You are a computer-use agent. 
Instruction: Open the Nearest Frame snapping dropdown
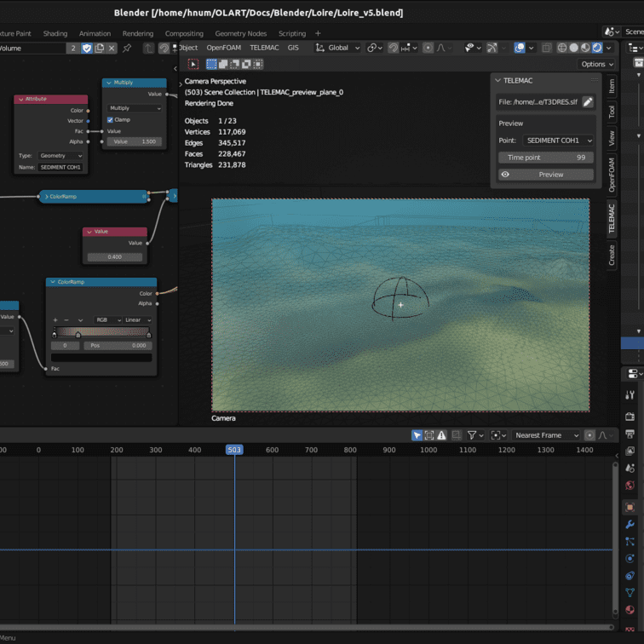pos(545,435)
